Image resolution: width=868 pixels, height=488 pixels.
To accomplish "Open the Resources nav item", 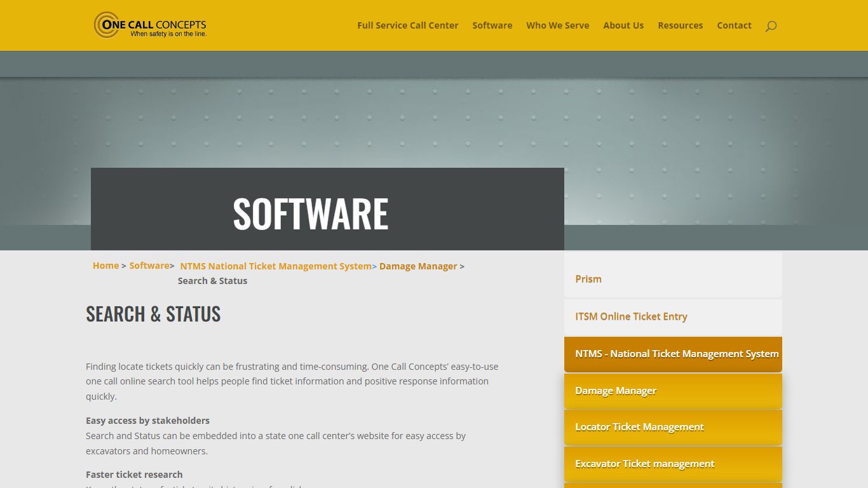I will click(x=680, y=25).
